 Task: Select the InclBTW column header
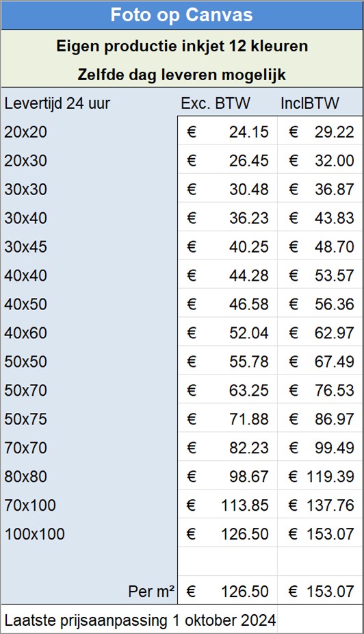310,103
